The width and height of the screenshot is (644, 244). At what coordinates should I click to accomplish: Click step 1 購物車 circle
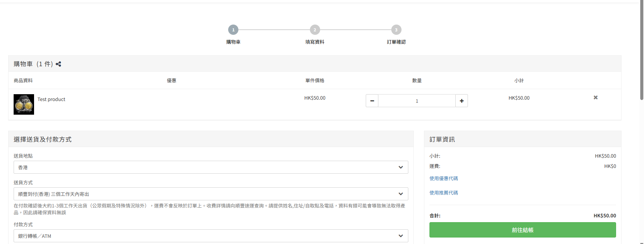[x=233, y=30]
